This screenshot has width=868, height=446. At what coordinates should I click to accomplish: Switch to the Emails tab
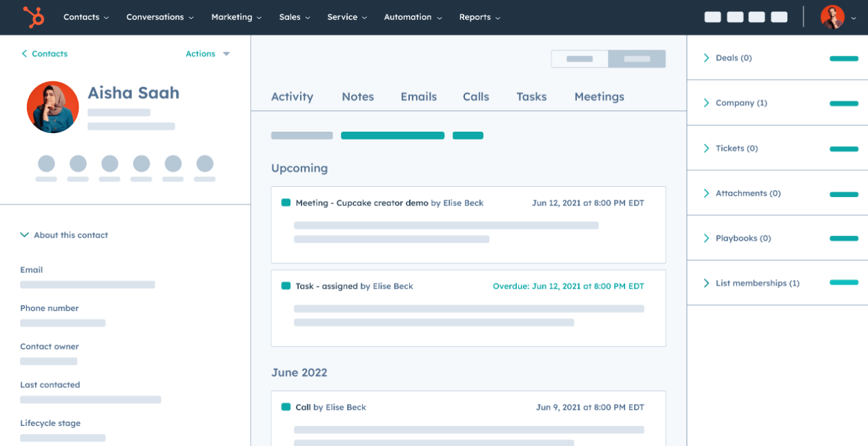pos(418,97)
